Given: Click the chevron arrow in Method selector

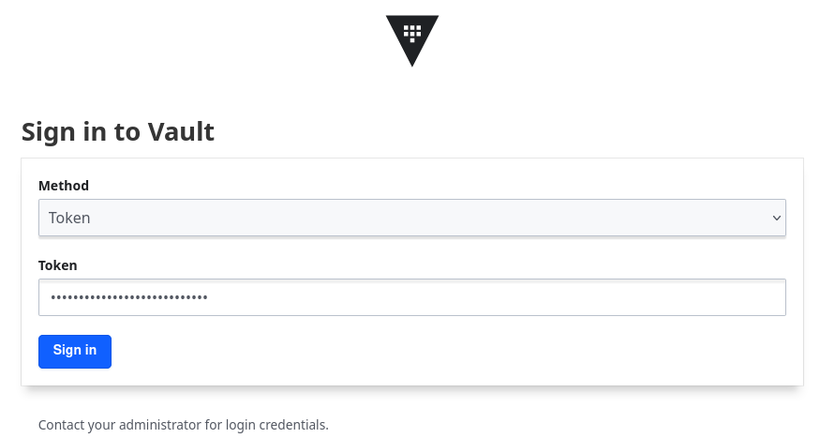Looking at the screenshot, I should 776,218.
